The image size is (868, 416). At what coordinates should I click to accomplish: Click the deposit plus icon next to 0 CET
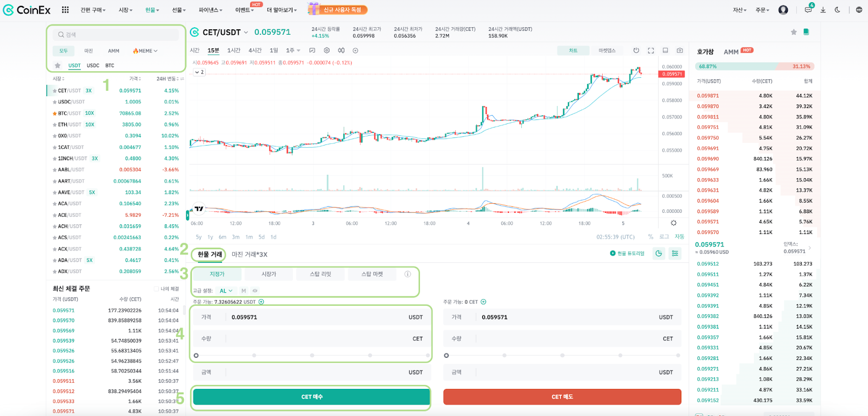coord(483,302)
